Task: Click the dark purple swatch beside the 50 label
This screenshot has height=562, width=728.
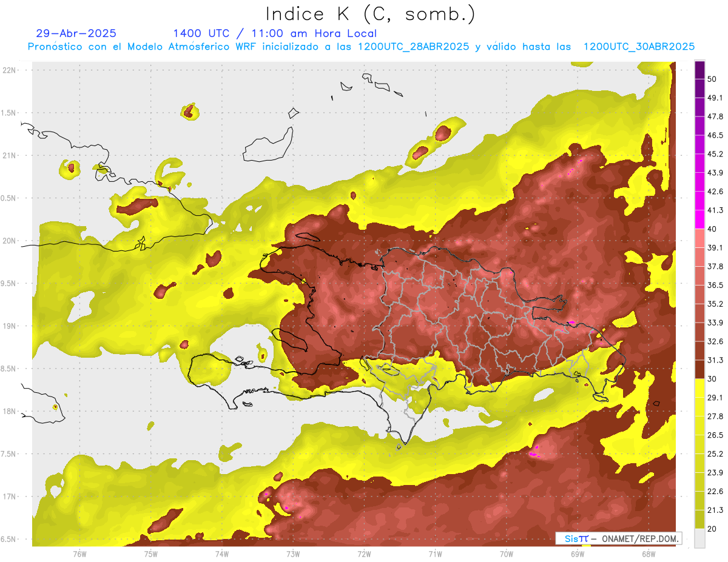Action: coord(699,70)
